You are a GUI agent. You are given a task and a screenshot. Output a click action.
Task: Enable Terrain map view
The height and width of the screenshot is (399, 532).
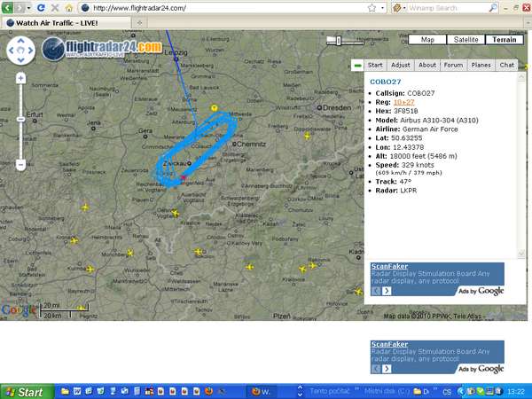pyautogui.click(x=505, y=40)
